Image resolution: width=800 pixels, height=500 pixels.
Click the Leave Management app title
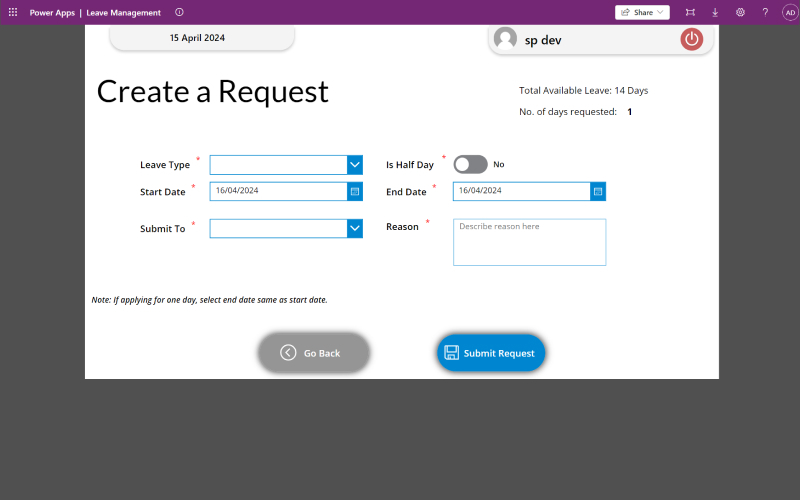click(123, 13)
